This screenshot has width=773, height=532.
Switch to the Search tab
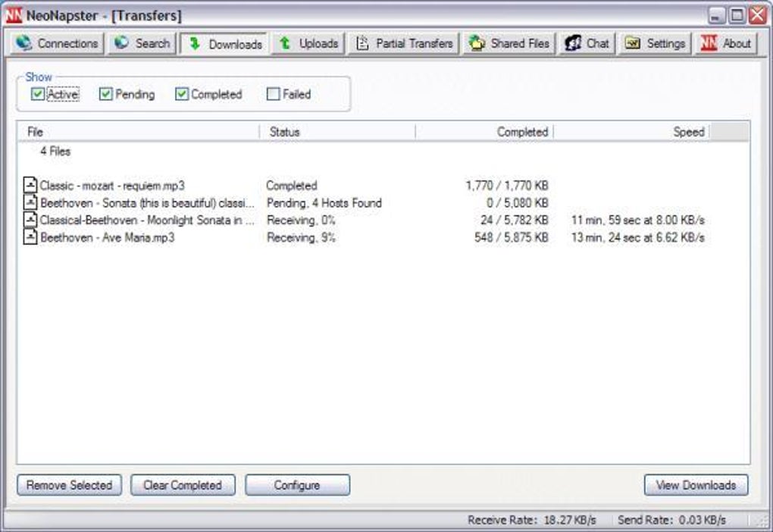pyautogui.click(x=142, y=43)
